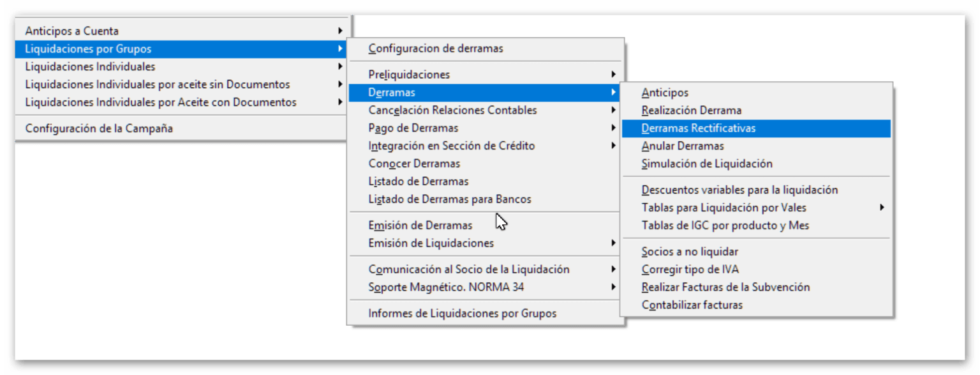
Task: Click Derramas Rectificativas highlighted item
Action: coord(698,128)
